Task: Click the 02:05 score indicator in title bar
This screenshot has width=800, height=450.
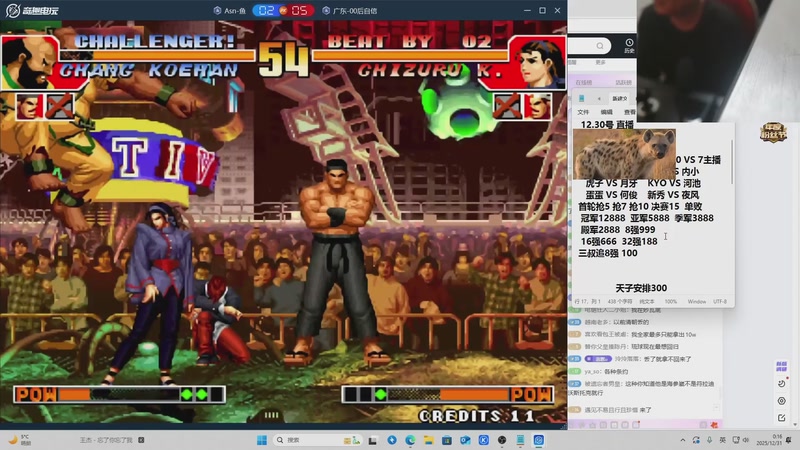Action: click(x=283, y=11)
